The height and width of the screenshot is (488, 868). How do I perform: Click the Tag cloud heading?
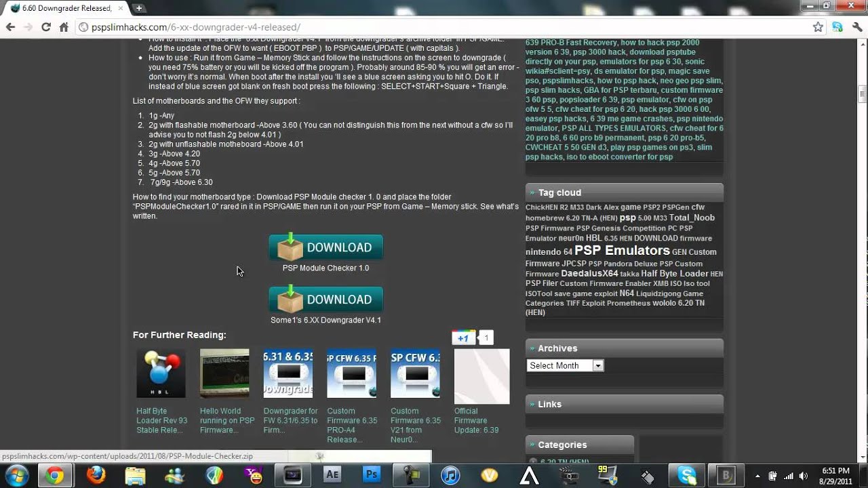pos(559,192)
